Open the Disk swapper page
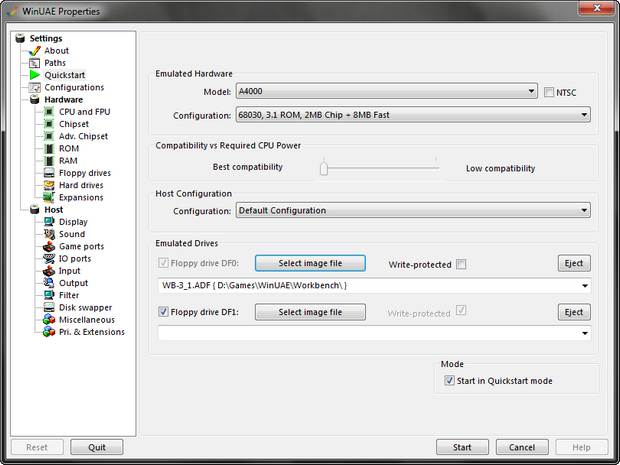Screen dimensions: 620x465 [x=85, y=308]
